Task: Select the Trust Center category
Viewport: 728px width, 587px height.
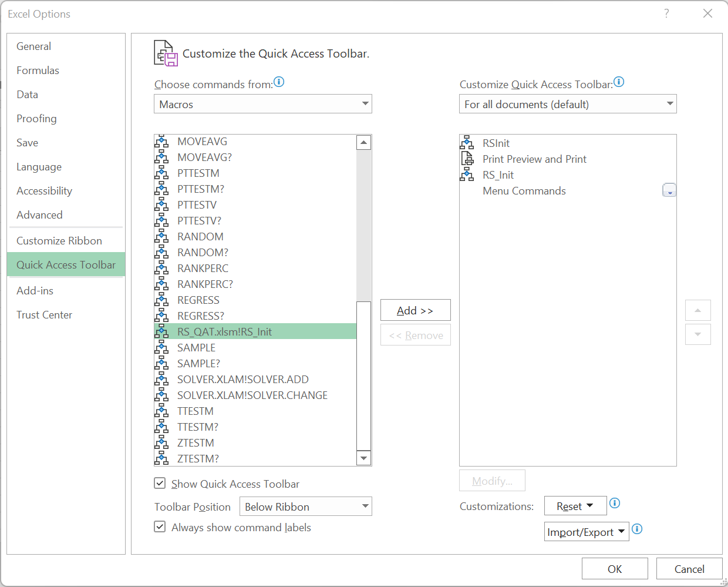Action: point(66,315)
